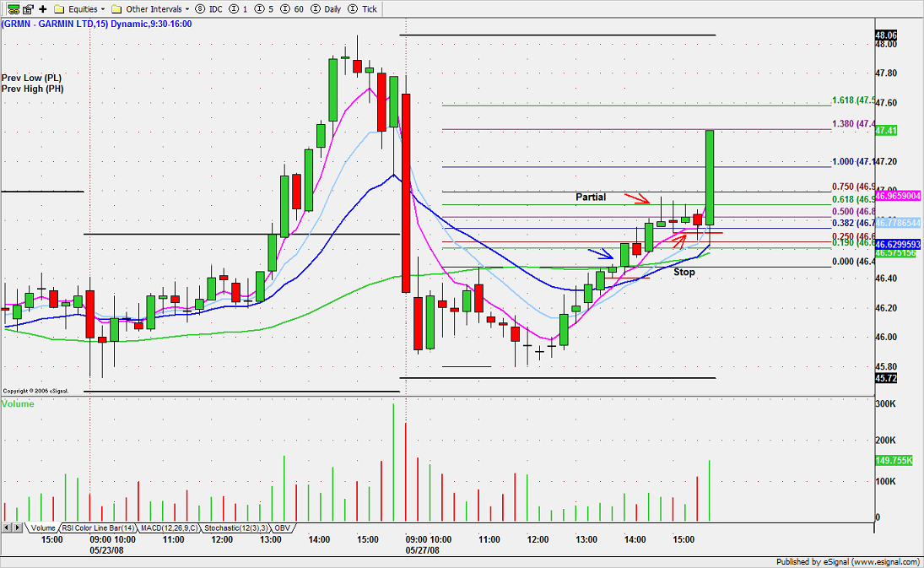
Task: Click the green chart link icon
Action: point(13,8)
